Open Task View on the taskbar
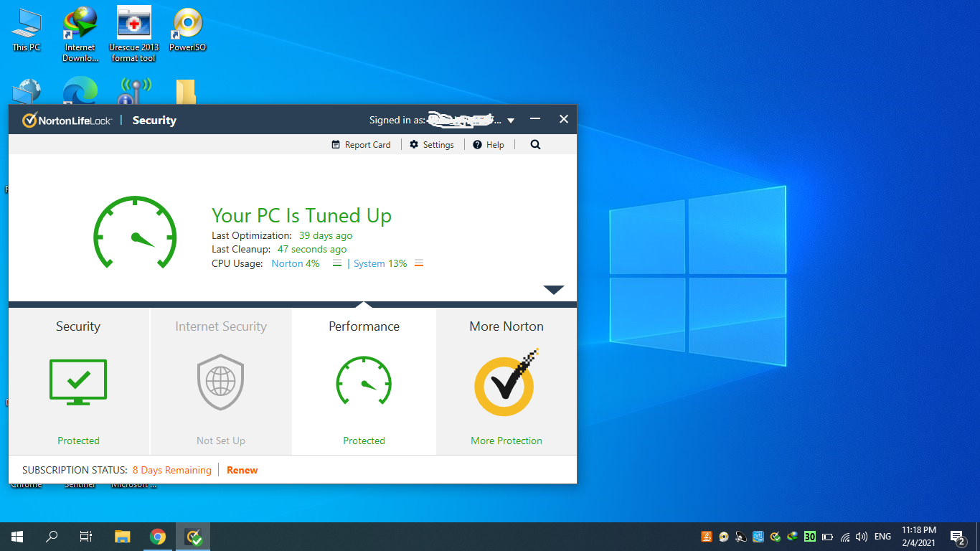This screenshot has width=980, height=551. click(x=86, y=537)
